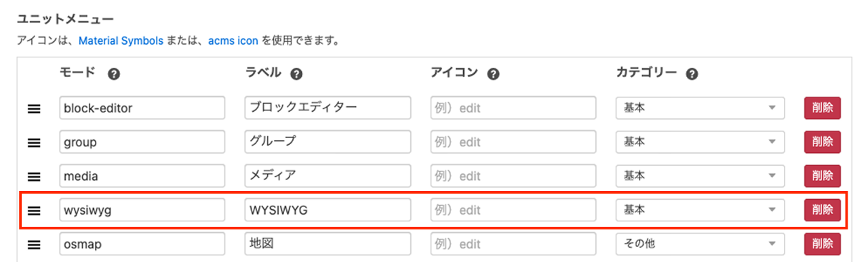Delete the block-editor unit row
The height and width of the screenshot is (262, 868).
(823, 108)
